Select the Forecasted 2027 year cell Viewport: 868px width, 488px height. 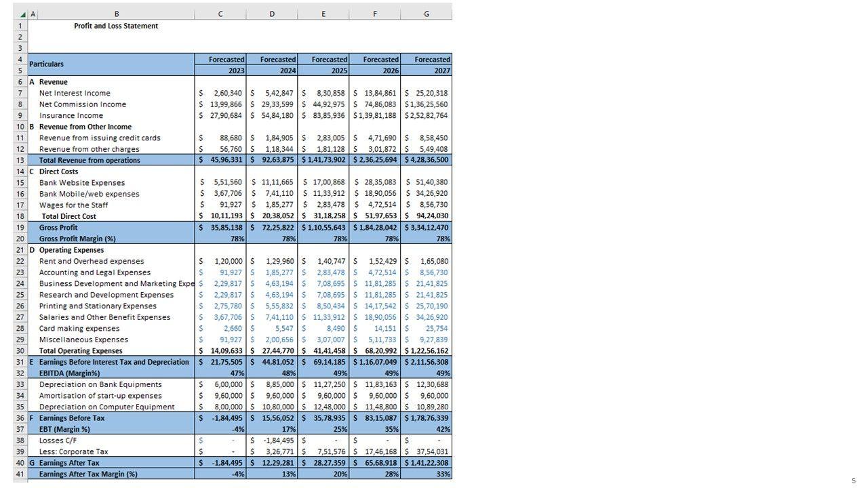pos(427,70)
